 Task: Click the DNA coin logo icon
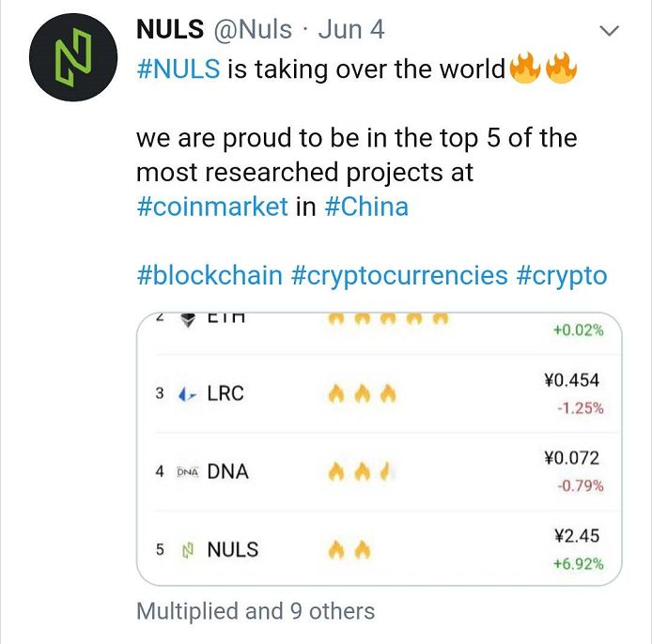[188, 472]
